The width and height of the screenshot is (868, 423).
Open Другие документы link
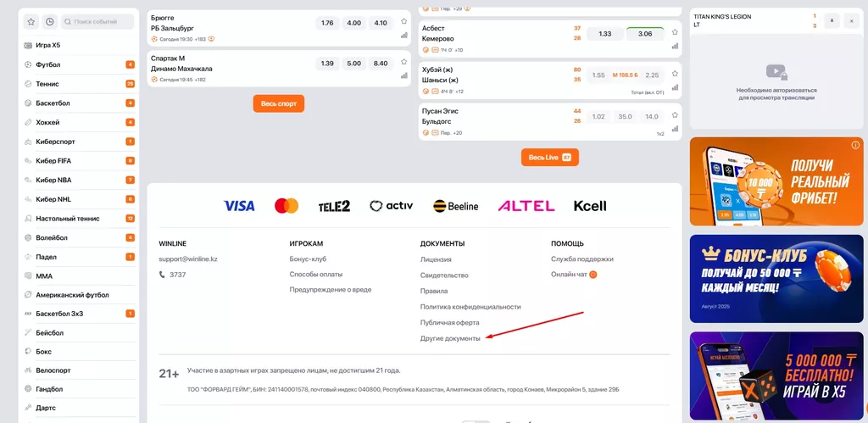click(x=451, y=338)
